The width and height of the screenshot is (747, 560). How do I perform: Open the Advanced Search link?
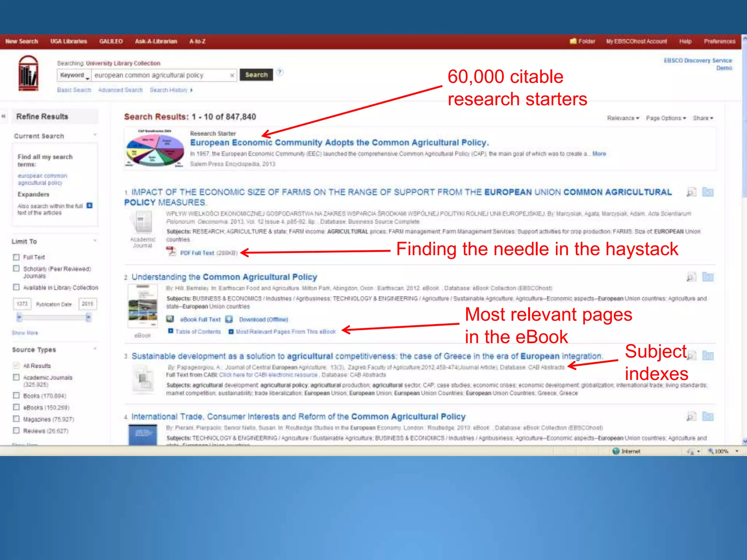120,90
